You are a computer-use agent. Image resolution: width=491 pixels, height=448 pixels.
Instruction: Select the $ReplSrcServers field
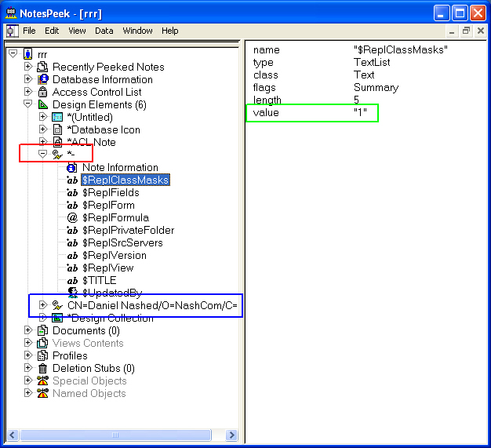(x=122, y=242)
